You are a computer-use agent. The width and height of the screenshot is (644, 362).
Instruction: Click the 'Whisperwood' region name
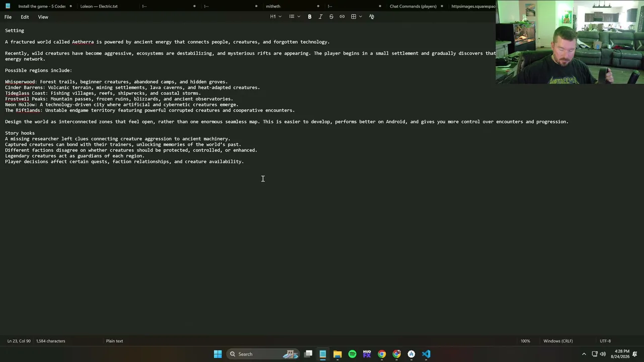[20, 82]
